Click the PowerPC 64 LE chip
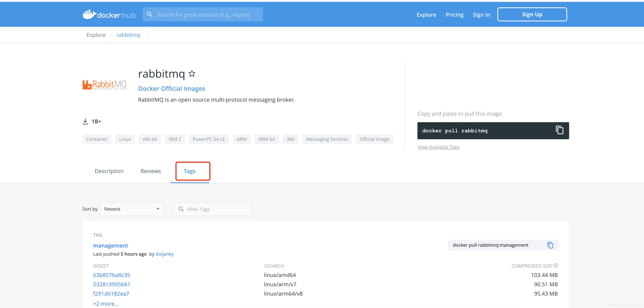 click(x=209, y=139)
